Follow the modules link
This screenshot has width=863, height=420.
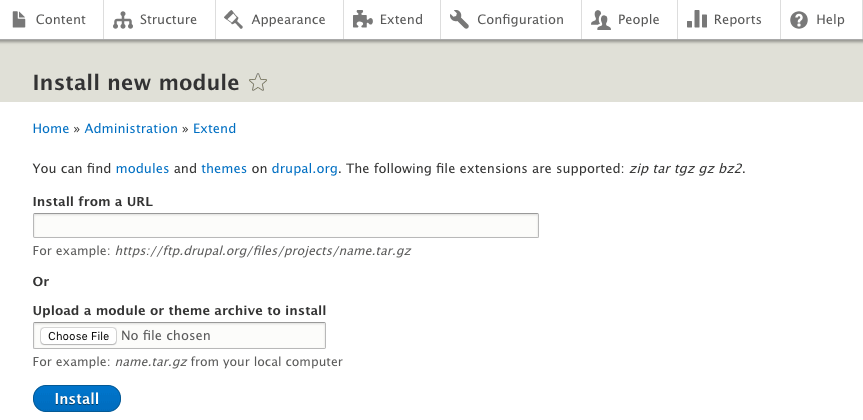point(143,168)
